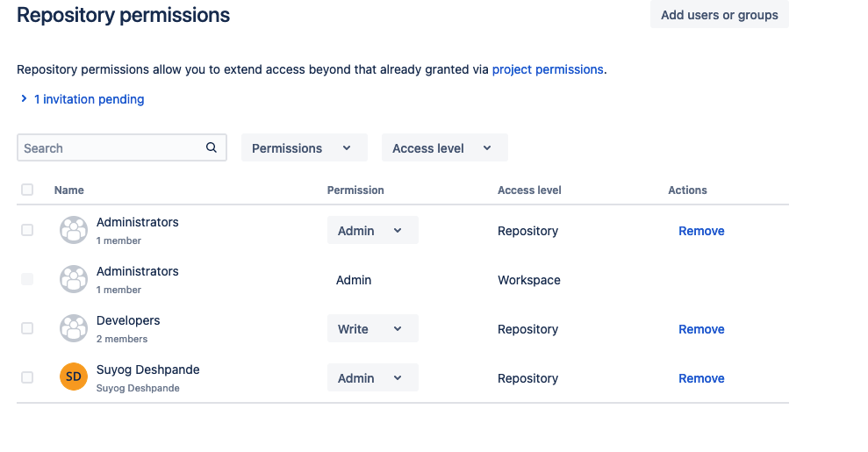Screen dimensions: 868x452
Task: Remove the Developers group access
Action: [x=701, y=329]
